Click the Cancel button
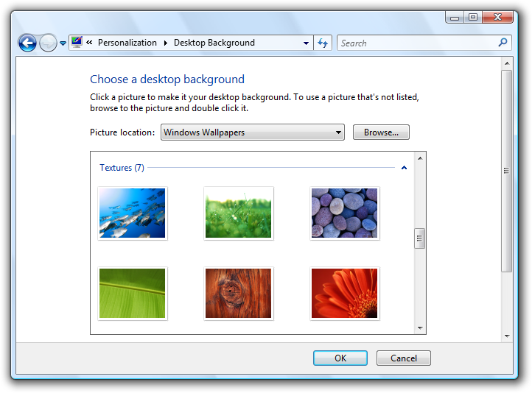This screenshot has height=393, width=532. 403,358
